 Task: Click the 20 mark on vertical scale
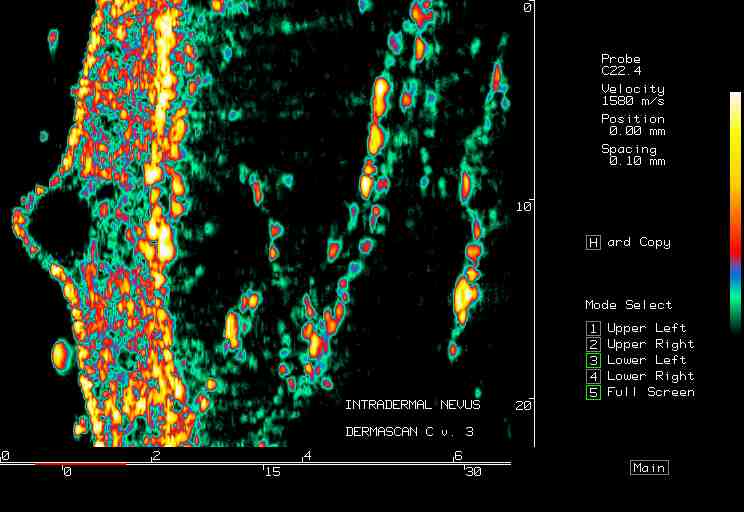click(x=523, y=406)
